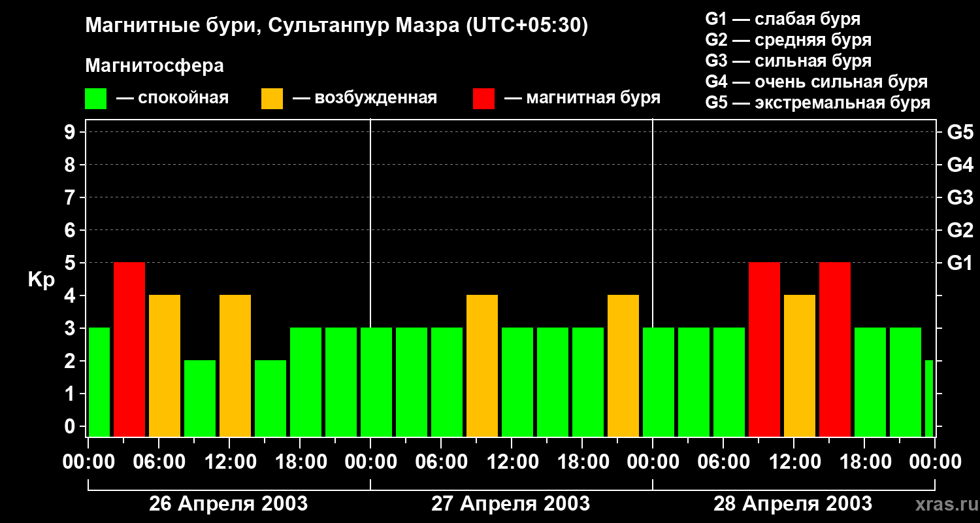This screenshot has width=980, height=523.
Task: Click the orange bar starting near 06:00 on 26 April
Action: click(x=165, y=366)
